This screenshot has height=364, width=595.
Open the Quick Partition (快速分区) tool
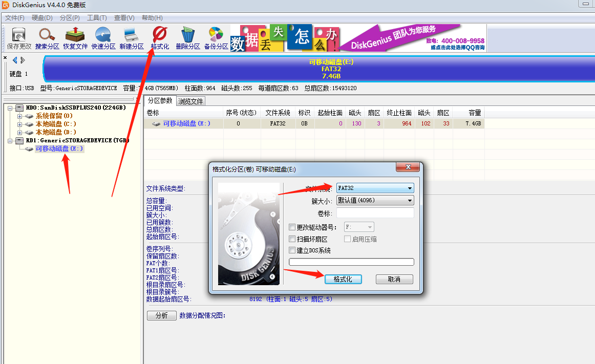tap(103, 38)
